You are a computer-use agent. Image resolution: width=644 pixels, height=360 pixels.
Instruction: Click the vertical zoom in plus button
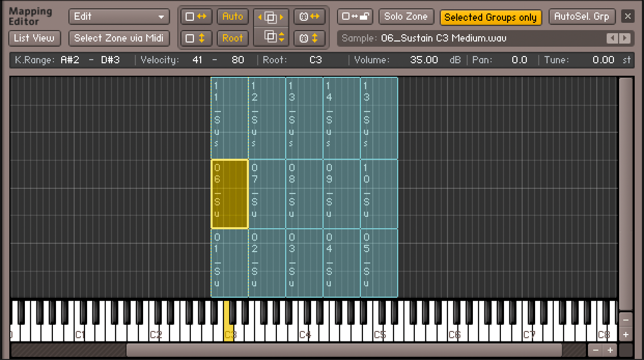point(626,335)
